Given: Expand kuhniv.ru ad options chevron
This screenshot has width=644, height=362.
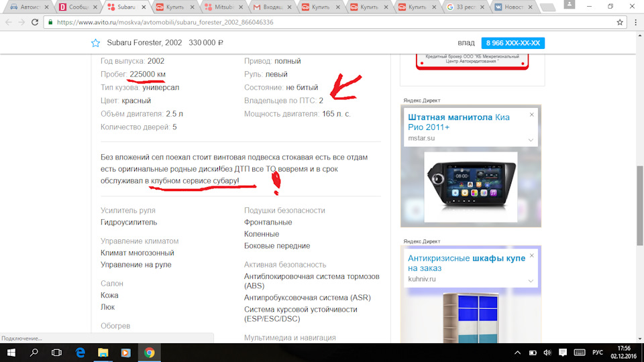Looking at the screenshot, I should pyautogui.click(x=531, y=281).
